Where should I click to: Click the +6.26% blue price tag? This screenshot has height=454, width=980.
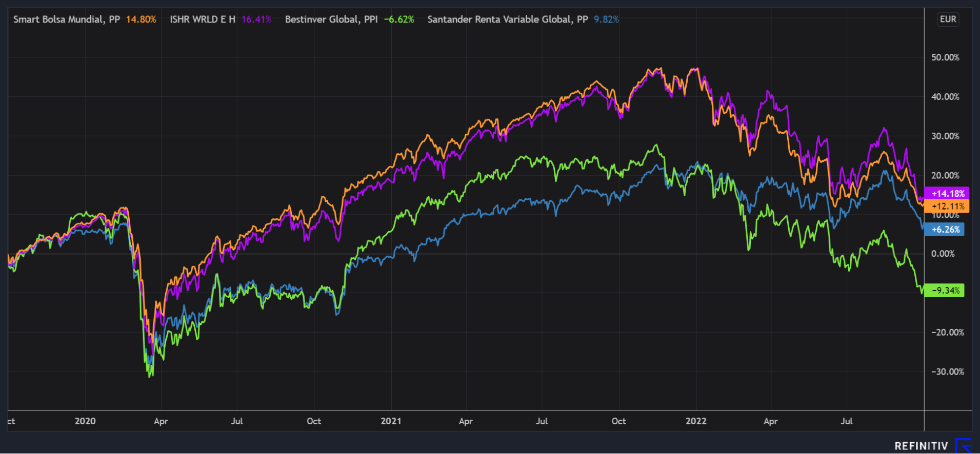point(945,230)
